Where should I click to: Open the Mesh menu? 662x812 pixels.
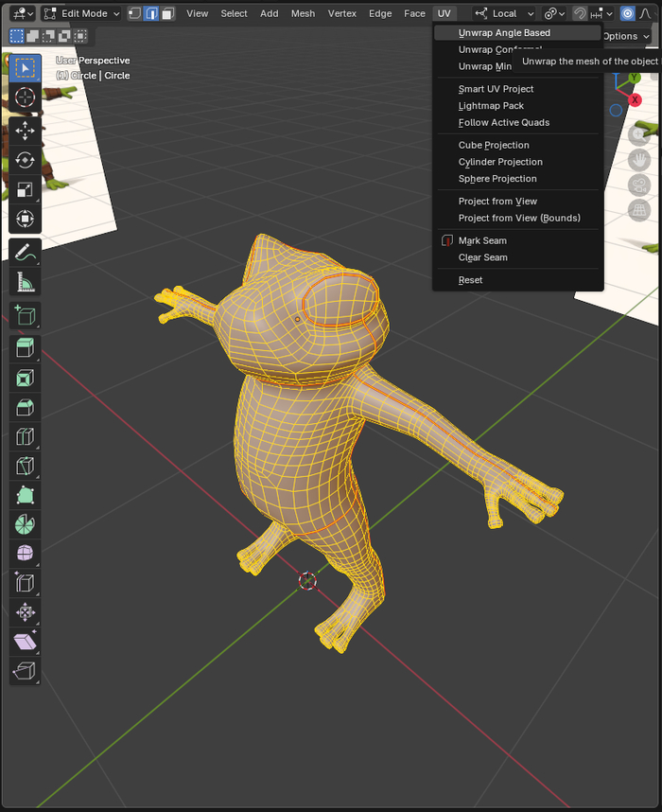303,13
